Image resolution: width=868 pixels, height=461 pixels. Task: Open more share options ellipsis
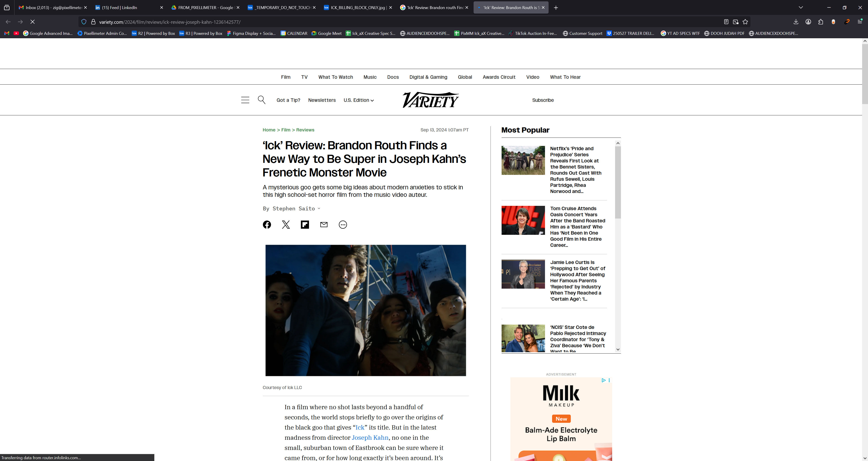[343, 225]
